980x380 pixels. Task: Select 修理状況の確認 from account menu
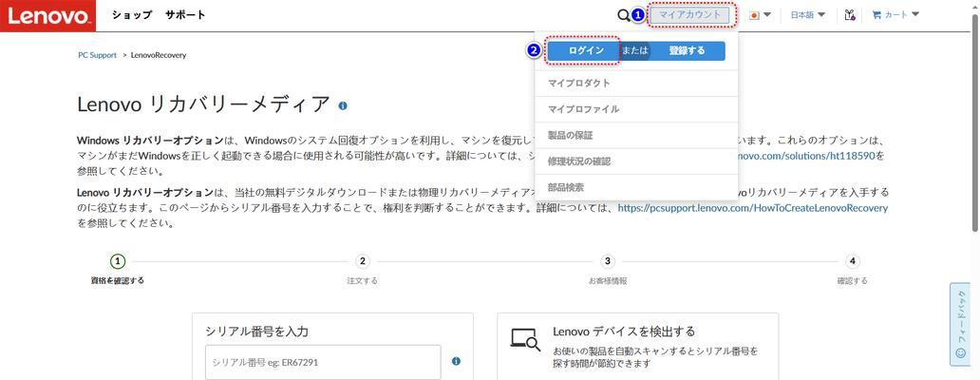tap(636, 161)
